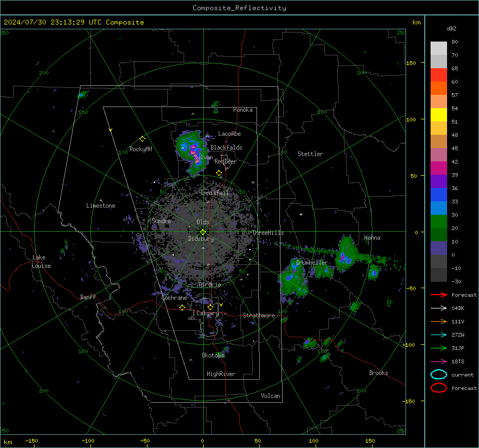Click the cyan 27ZW arrow icon
This screenshot has width=479, height=448.
click(x=439, y=335)
